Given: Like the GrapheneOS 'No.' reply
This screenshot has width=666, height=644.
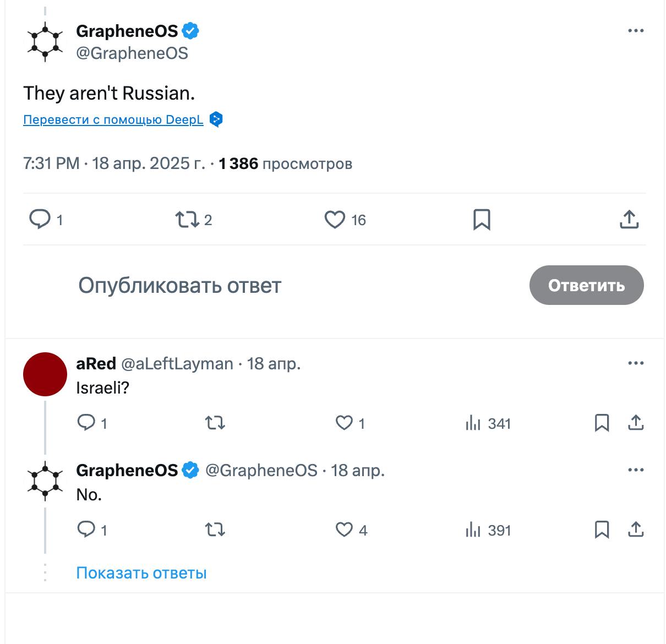Looking at the screenshot, I should (344, 530).
